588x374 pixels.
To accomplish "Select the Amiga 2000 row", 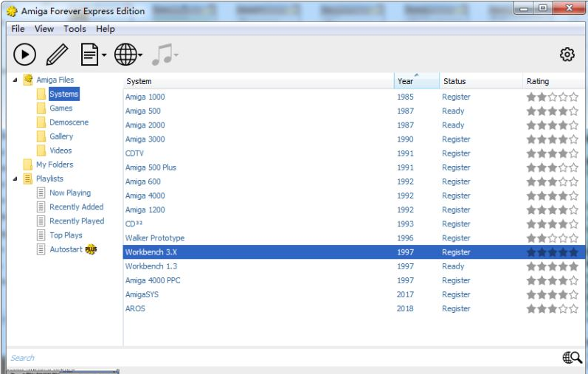I will (x=354, y=125).
